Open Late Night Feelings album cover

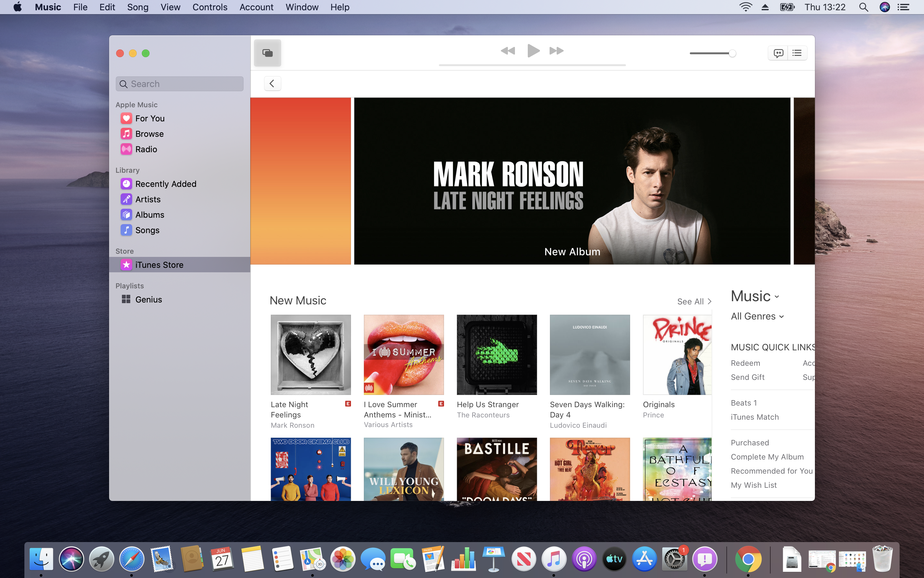pyautogui.click(x=311, y=355)
